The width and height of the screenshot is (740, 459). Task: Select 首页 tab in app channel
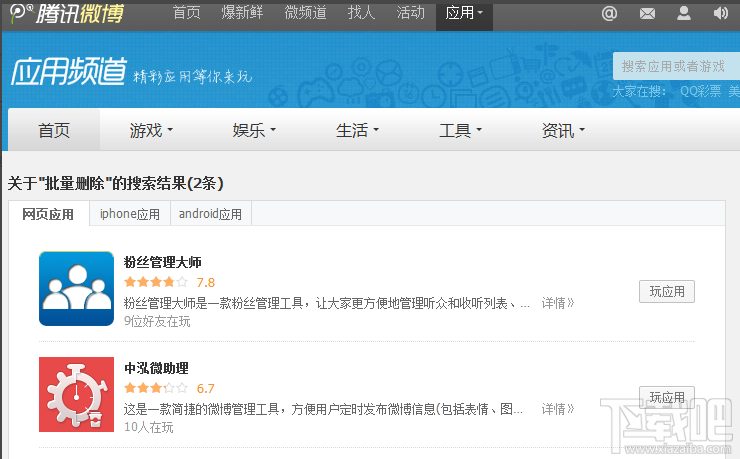coord(54,130)
